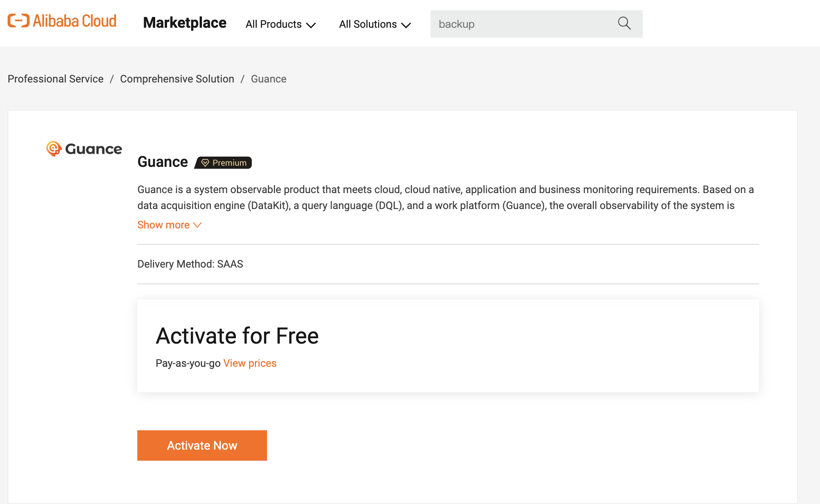Open the View prices link
The image size is (820, 504).
[x=250, y=363]
